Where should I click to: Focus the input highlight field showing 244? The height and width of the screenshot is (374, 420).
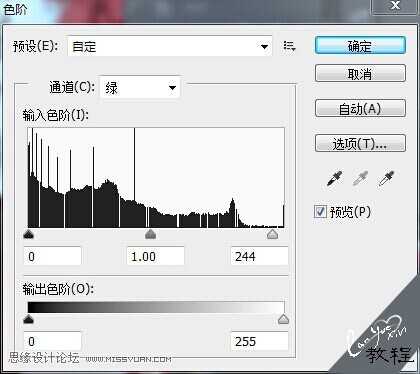coord(259,256)
